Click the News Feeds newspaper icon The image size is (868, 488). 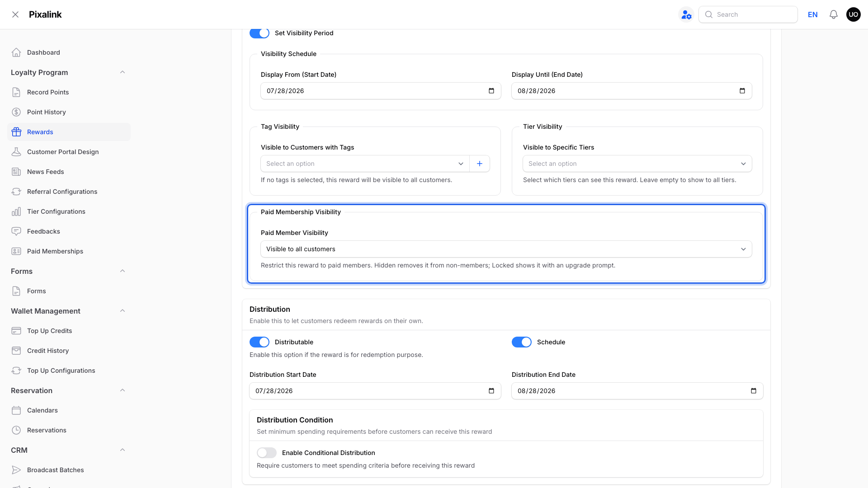16,172
